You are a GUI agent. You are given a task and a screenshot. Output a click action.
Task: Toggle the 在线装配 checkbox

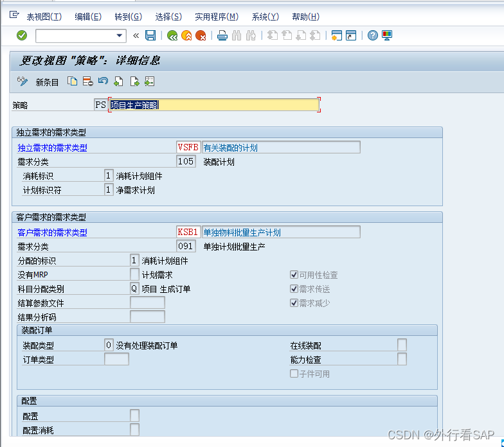(402, 345)
